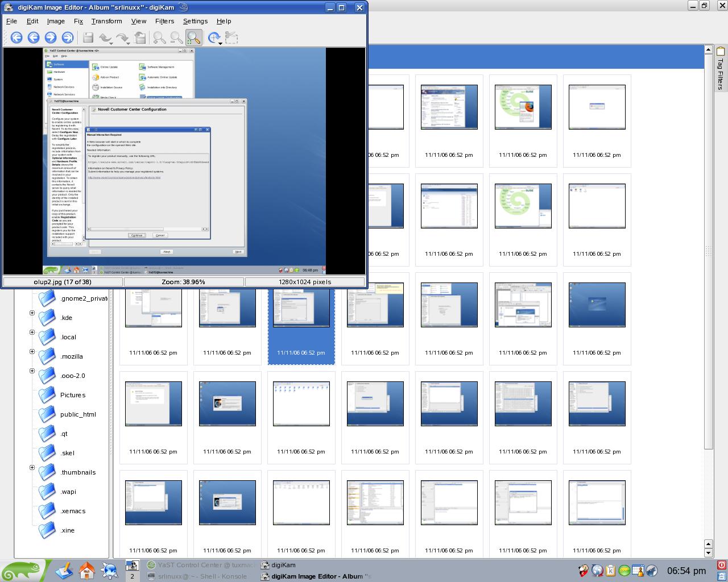Click the Zoom Out magnifier
Screen dimensions: 728x582
point(177,38)
